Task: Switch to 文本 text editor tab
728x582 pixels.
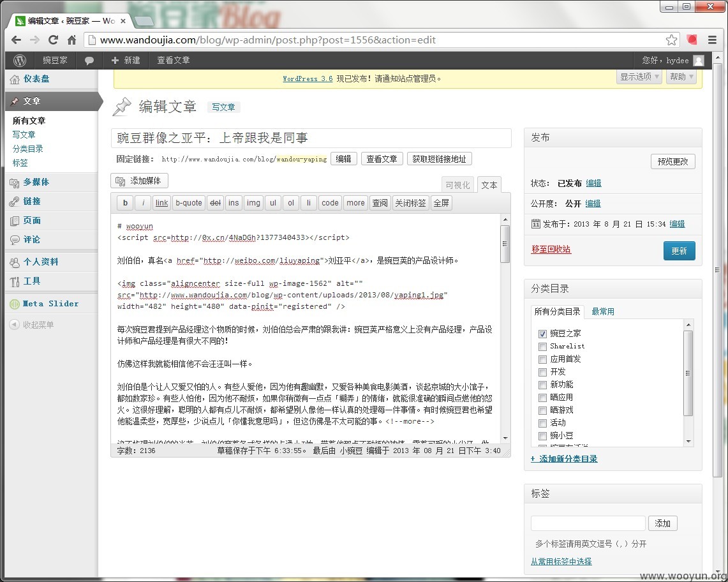Action: [489, 185]
